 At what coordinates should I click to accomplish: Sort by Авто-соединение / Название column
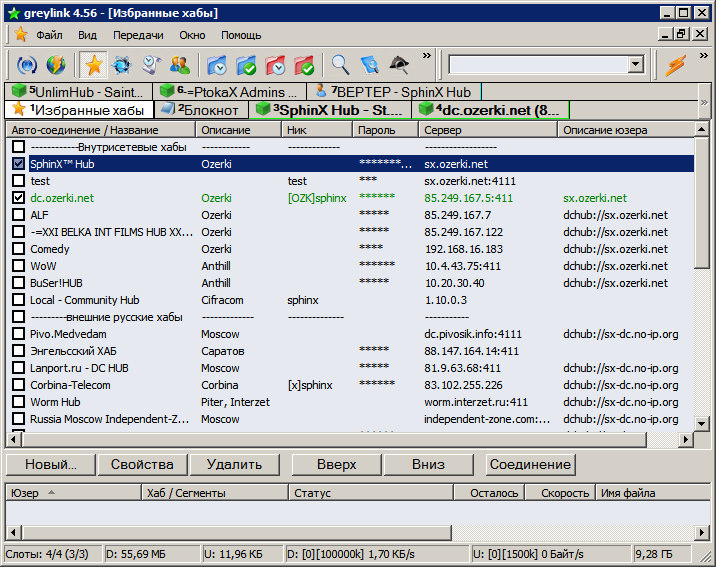click(x=100, y=130)
